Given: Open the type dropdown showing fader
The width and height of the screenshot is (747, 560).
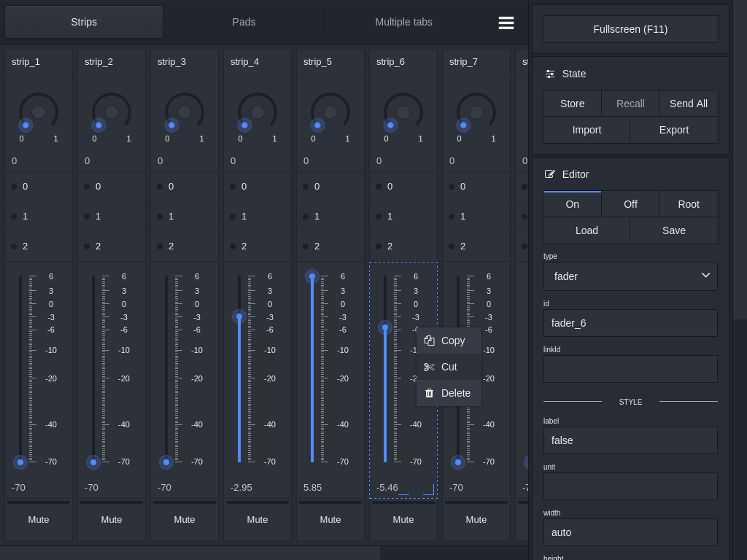Looking at the screenshot, I should coord(630,276).
